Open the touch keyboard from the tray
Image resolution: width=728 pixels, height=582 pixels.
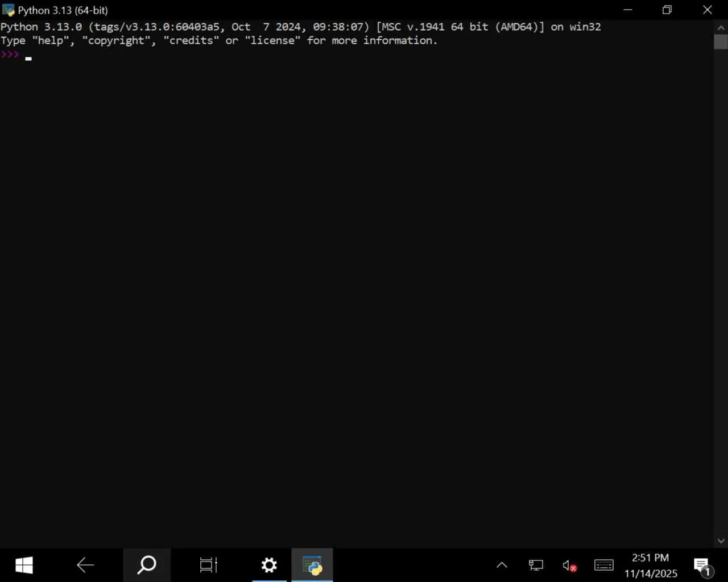click(603, 565)
